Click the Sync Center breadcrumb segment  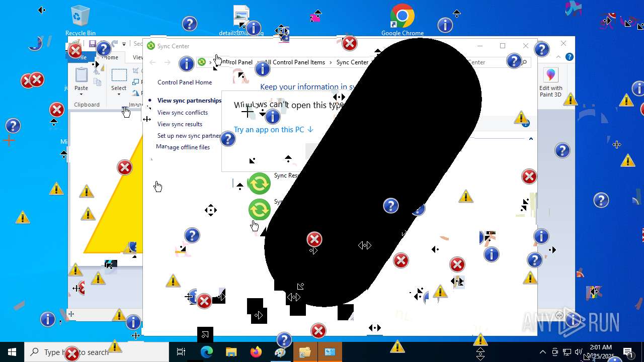(x=352, y=62)
